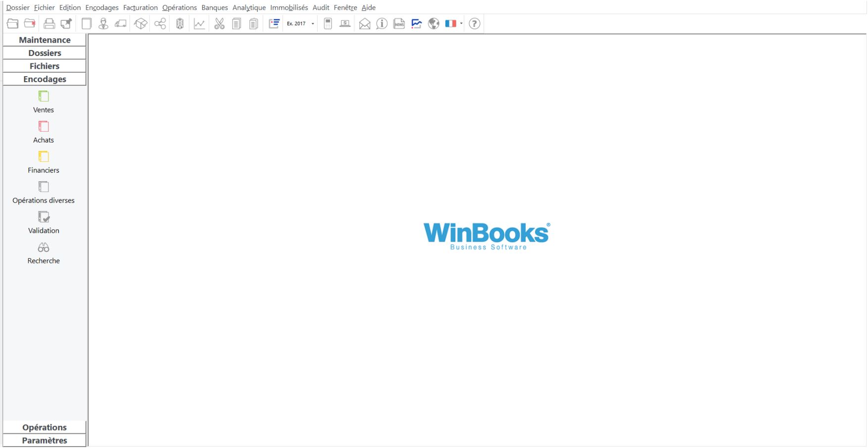Click the Validation label in sidebar

[44, 231]
